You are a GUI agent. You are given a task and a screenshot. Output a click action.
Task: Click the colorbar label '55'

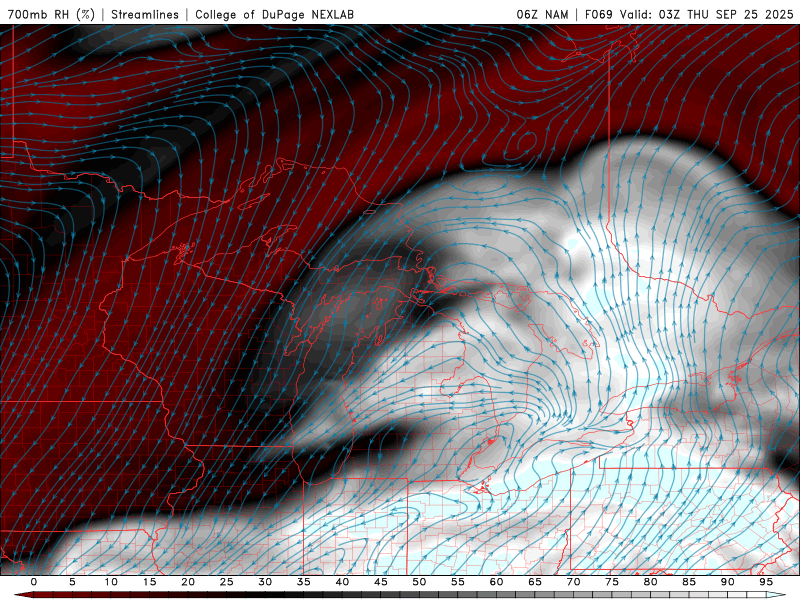pyautogui.click(x=458, y=582)
